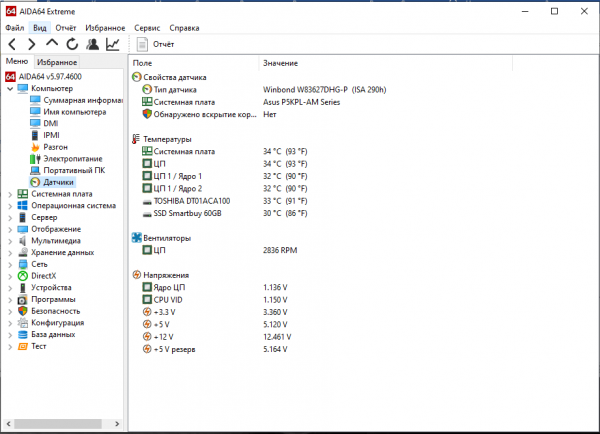Image resolution: width=600 pixels, height=434 pixels.
Task: Select the ЦП 1 / Ядро 2 temperature row
Action: click(x=225, y=188)
